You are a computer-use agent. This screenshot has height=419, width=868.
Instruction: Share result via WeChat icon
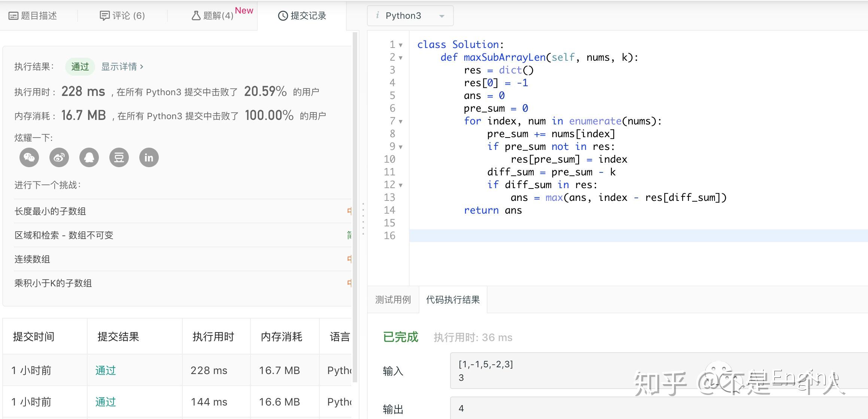(29, 157)
